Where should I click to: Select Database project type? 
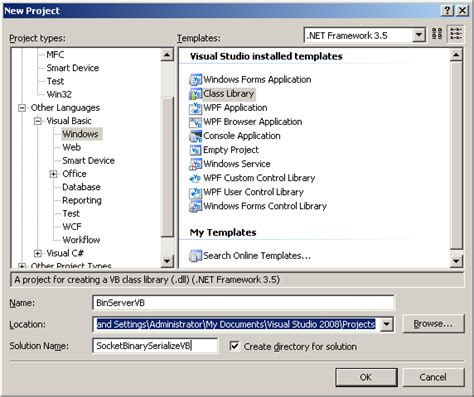pyautogui.click(x=81, y=187)
